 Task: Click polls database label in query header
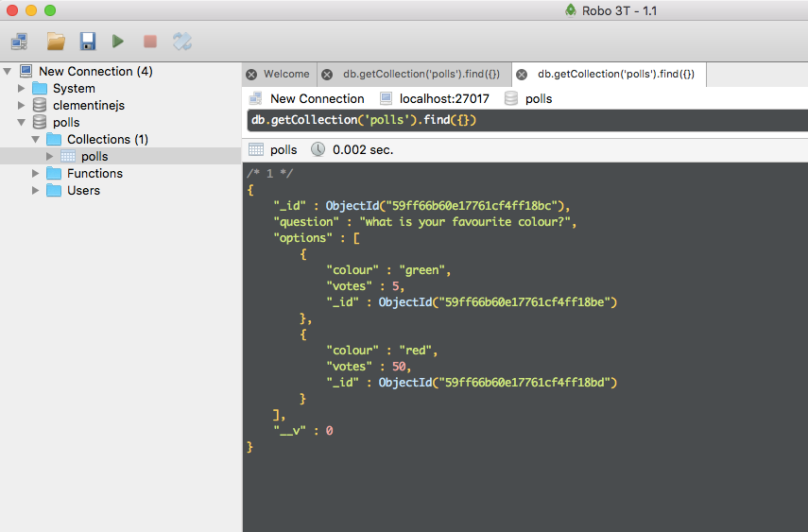click(539, 98)
